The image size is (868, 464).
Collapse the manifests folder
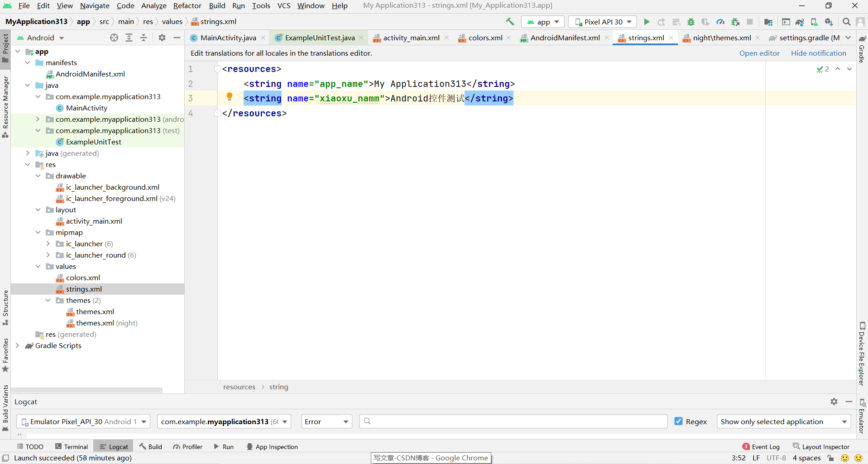(x=28, y=62)
